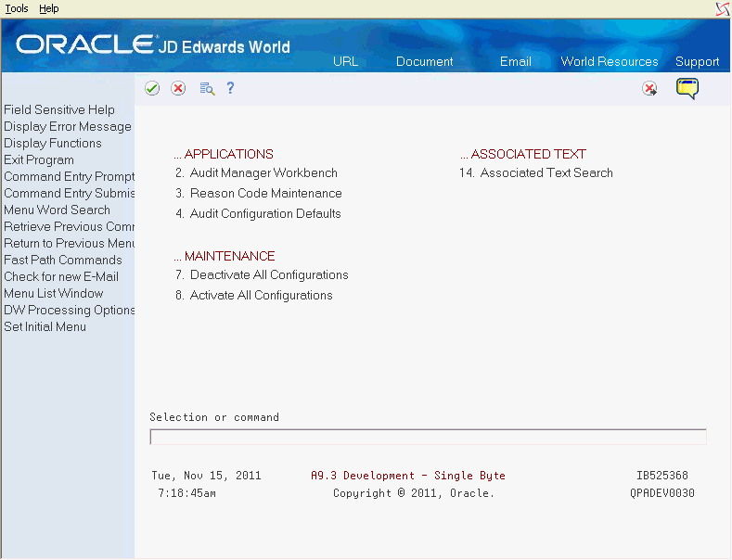Click the icon in the top-right corner
The width and height of the screenshot is (732, 560).
[723, 8]
